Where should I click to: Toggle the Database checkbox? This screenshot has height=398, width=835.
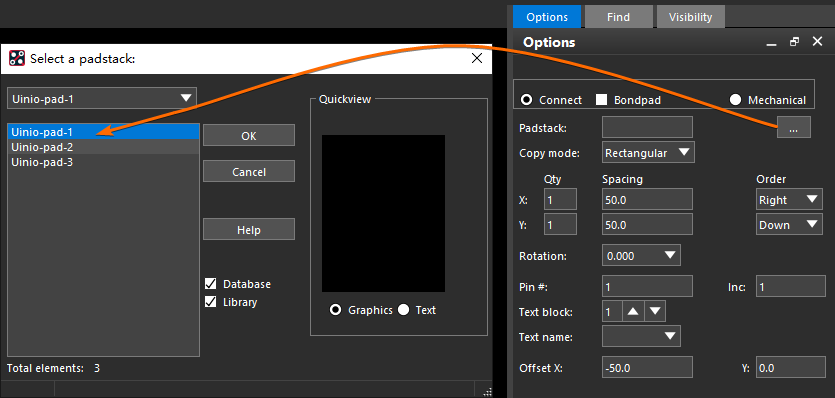(211, 283)
